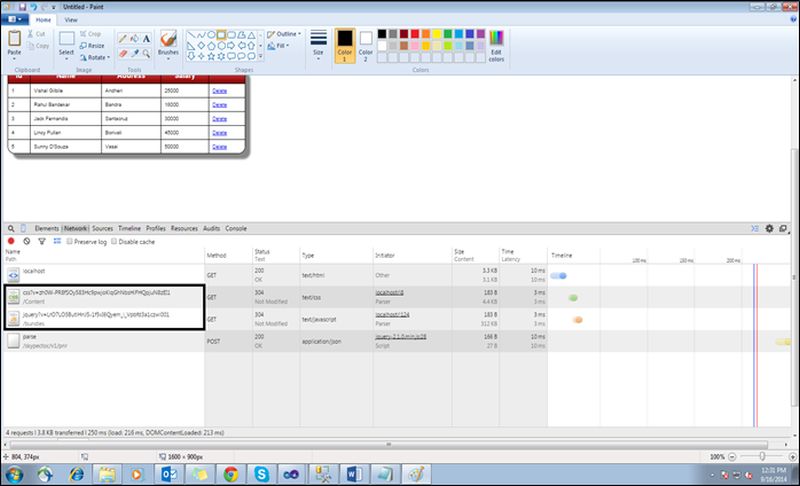Select the Color picker eyedropper tool
Screen dimensions: 800x486
click(134, 53)
